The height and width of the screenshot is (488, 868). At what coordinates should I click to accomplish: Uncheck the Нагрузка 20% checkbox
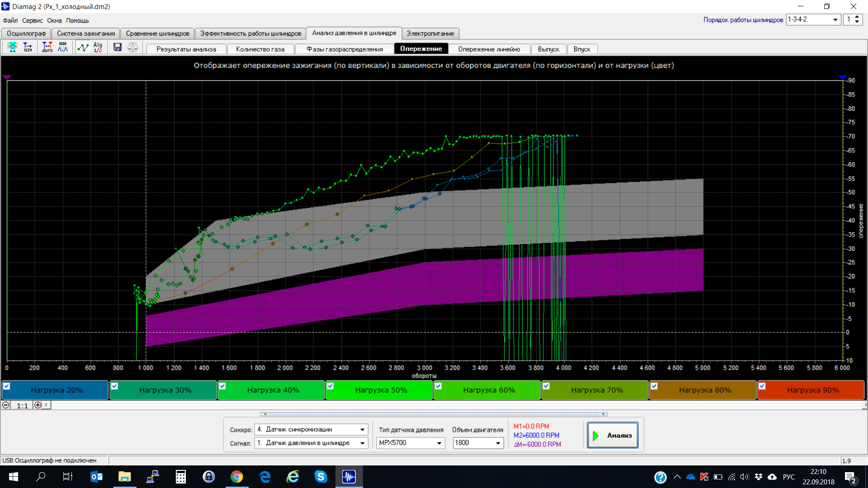click(7, 386)
